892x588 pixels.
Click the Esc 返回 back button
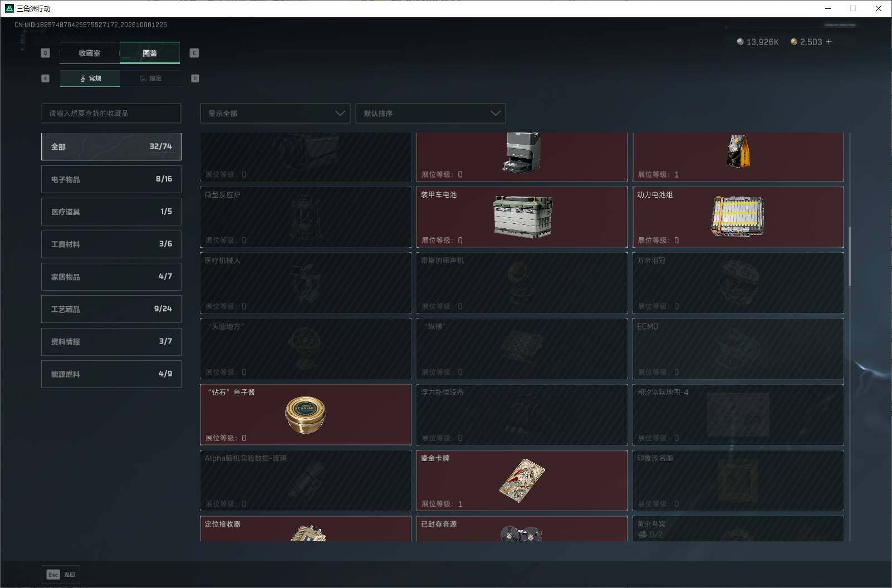(61, 575)
